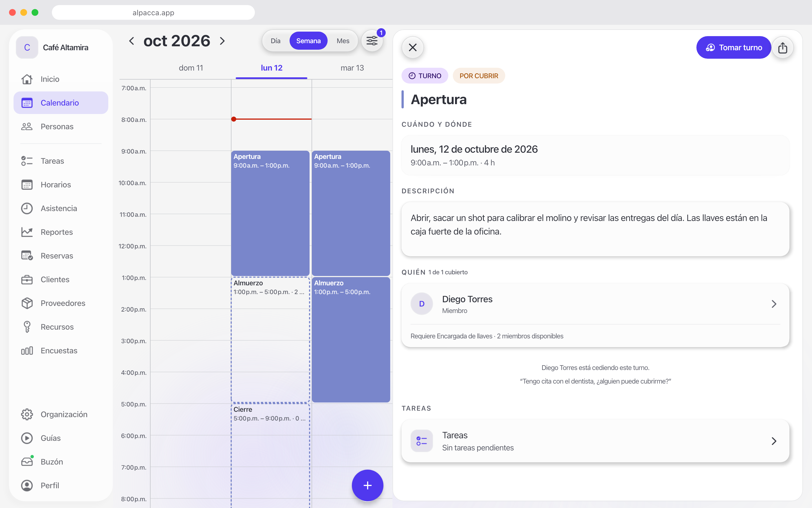The height and width of the screenshot is (508, 812).
Task: Open Reservas calendar-check icon
Action: (x=27, y=256)
